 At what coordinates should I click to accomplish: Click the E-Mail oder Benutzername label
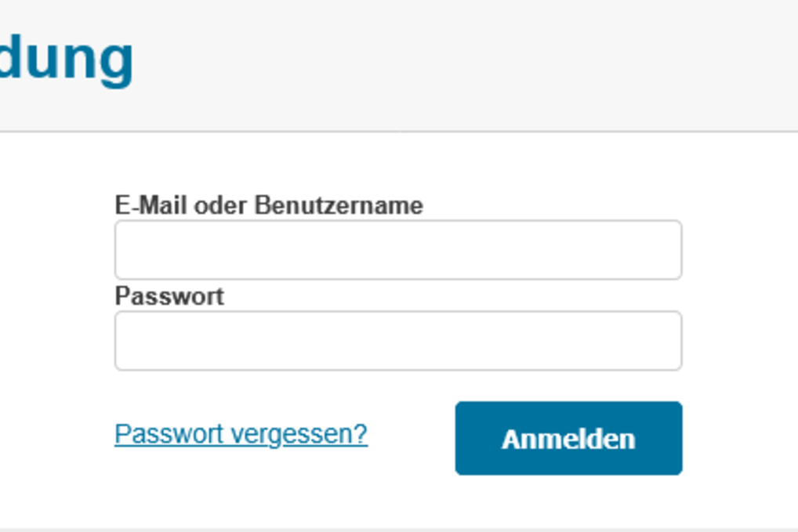(x=269, y=205)
